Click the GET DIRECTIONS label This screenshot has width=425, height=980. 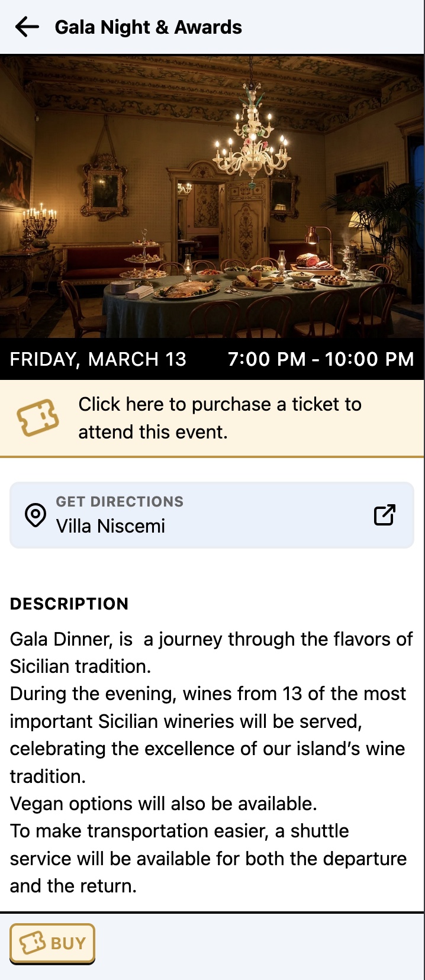[x=119, y=501]
